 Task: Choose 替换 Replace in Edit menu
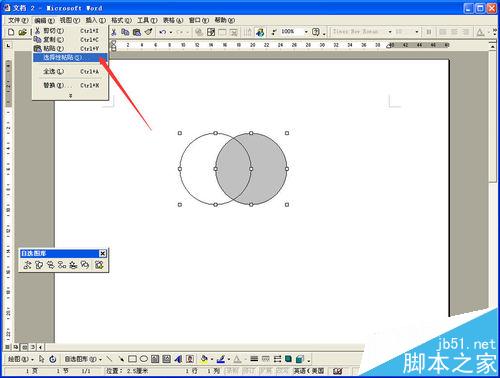70,86
